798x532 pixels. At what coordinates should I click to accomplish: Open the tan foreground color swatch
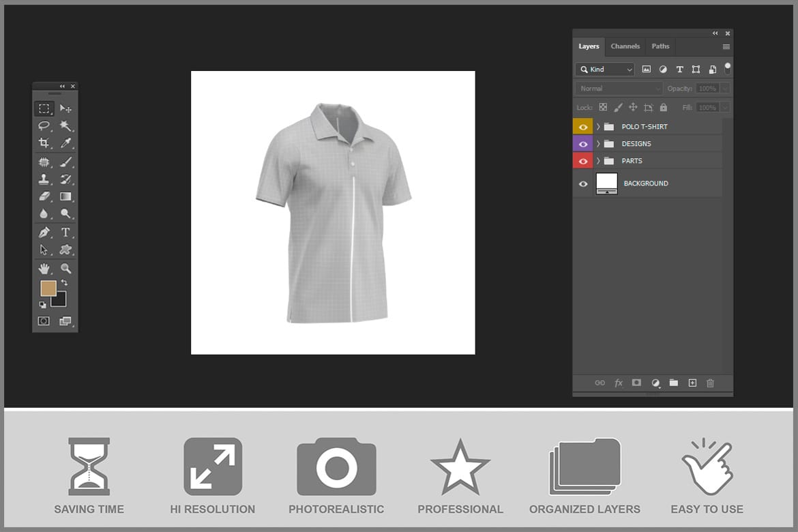click(x=48, y=288)
